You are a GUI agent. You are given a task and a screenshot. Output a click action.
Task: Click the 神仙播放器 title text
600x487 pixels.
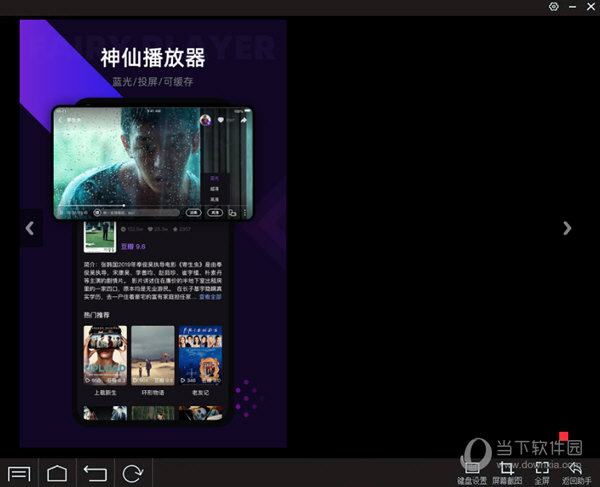153,58
